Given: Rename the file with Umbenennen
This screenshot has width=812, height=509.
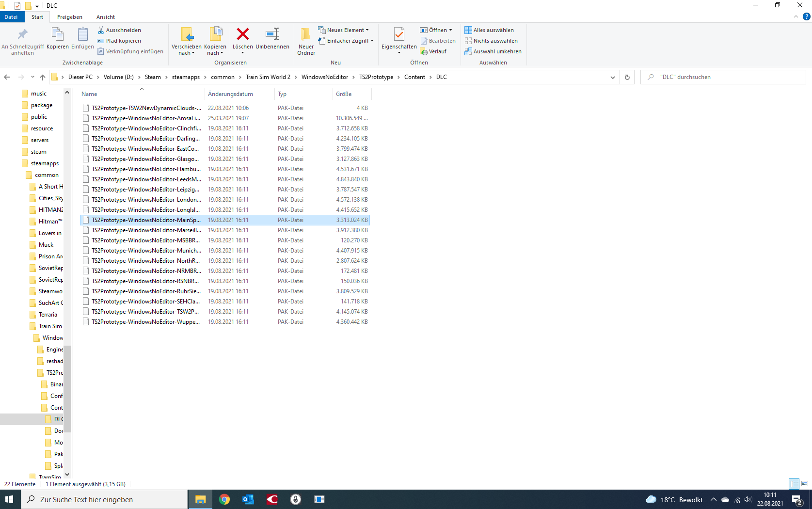Looking at the screenshot, I should [x=272, y=39].
